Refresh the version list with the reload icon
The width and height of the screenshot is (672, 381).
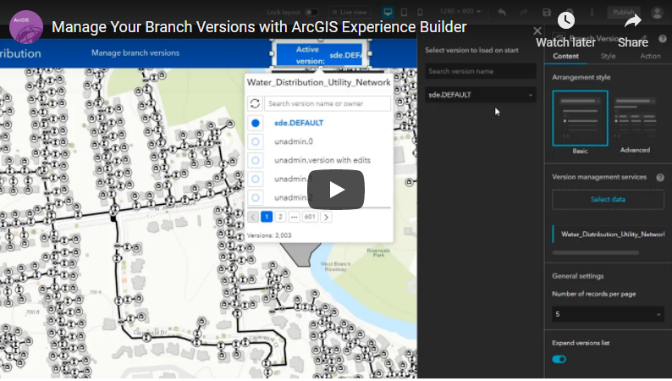pyautogui.click(x=255, y=103)
